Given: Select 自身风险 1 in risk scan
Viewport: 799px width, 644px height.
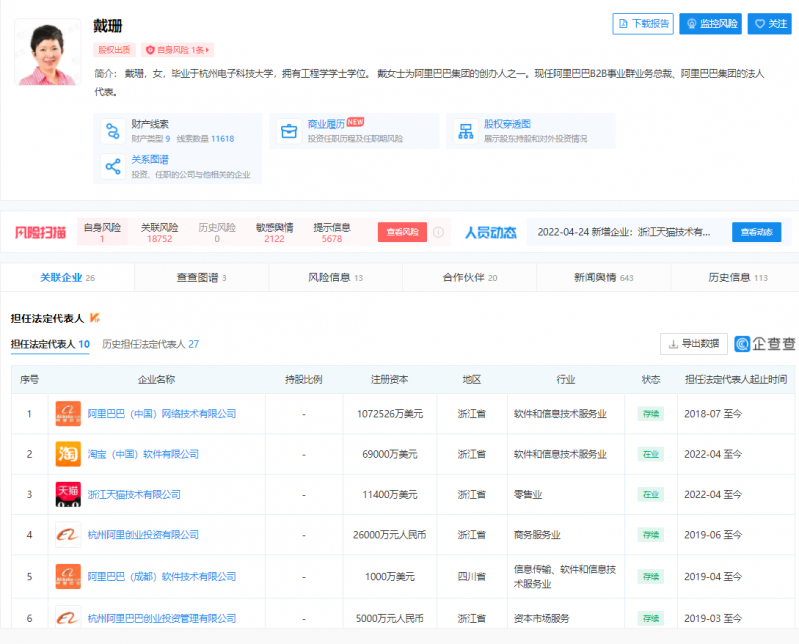Looking at the screenshot, I should [102, 232].
